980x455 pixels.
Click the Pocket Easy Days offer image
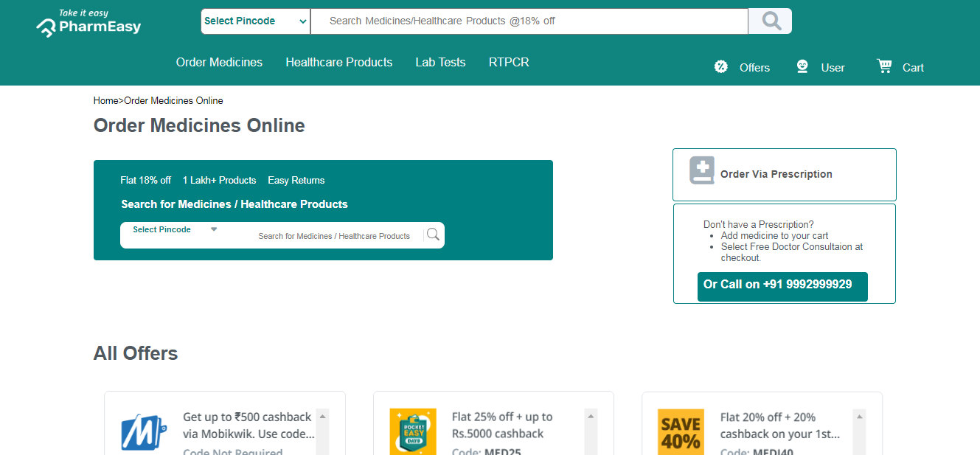click(413, 431)
